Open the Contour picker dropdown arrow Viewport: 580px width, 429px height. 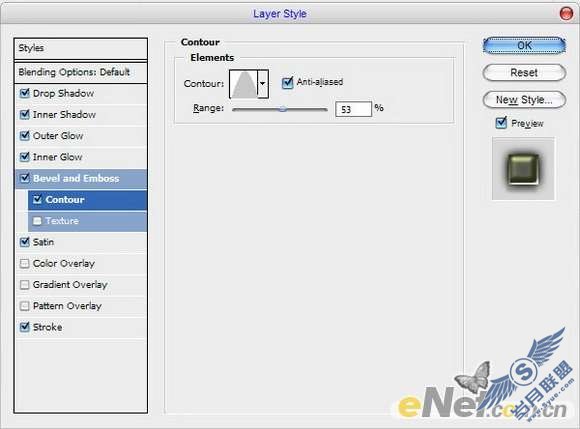point(263,84)
